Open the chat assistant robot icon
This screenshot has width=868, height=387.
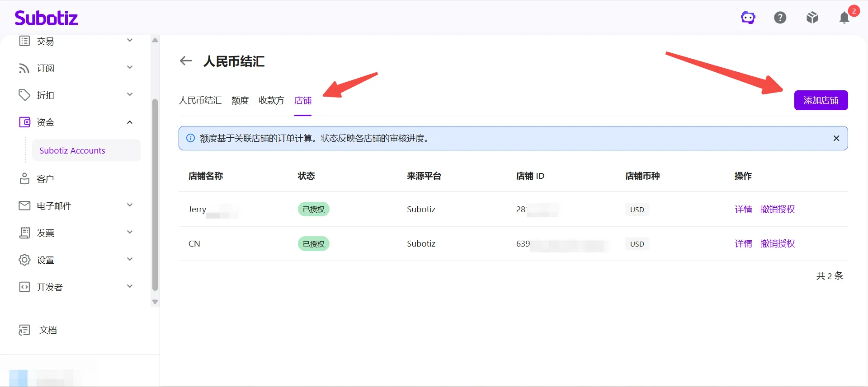point(748,18)
